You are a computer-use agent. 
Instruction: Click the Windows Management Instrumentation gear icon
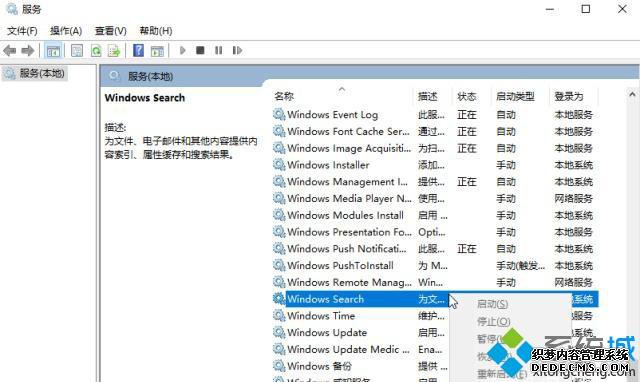pyautogui.click(x=279, y=181)
